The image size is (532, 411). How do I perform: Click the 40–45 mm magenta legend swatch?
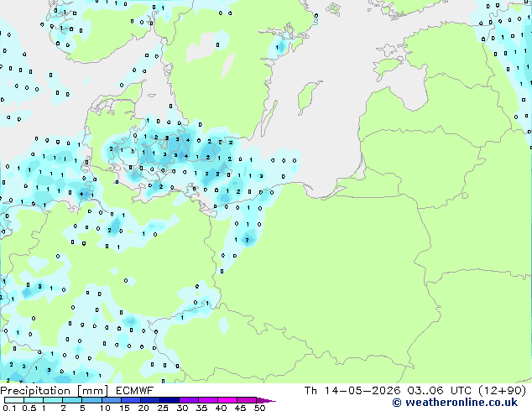click(x=227, y=400)
